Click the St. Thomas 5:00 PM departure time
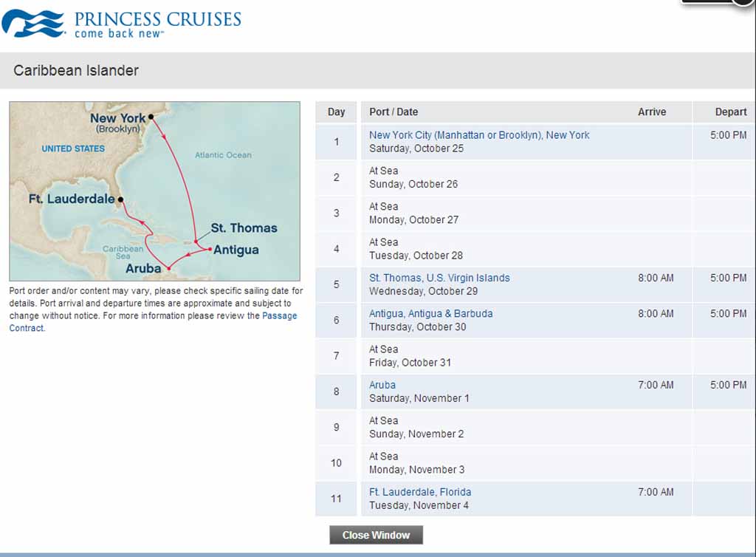Screen dimensions: 756x557 click(x=728, y=278)
